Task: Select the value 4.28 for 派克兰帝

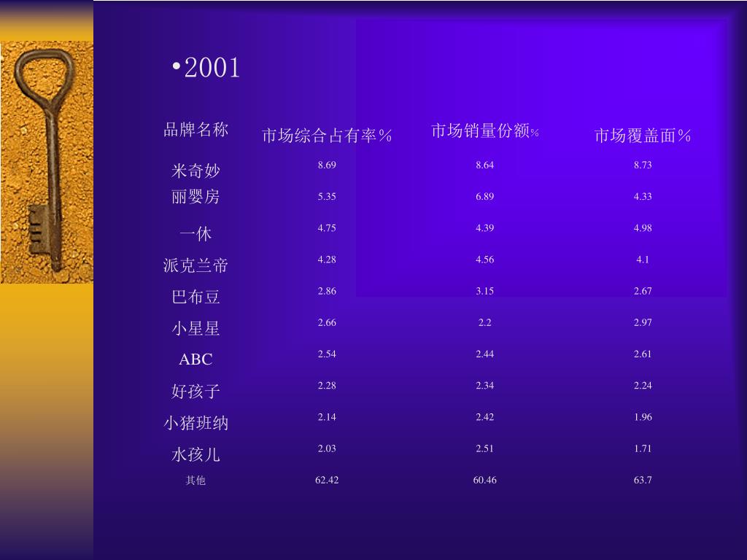Action: click(x=327, y=260)
